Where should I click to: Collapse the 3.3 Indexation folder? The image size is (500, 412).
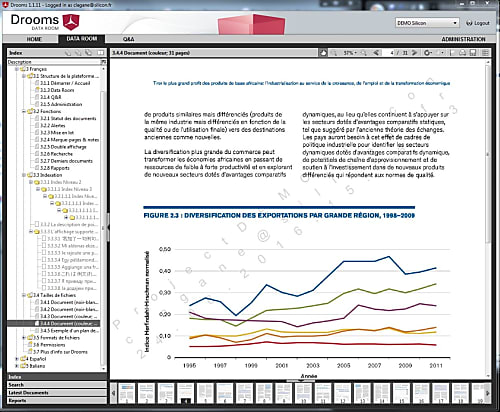pyautogui.click(x=24, y=175)
